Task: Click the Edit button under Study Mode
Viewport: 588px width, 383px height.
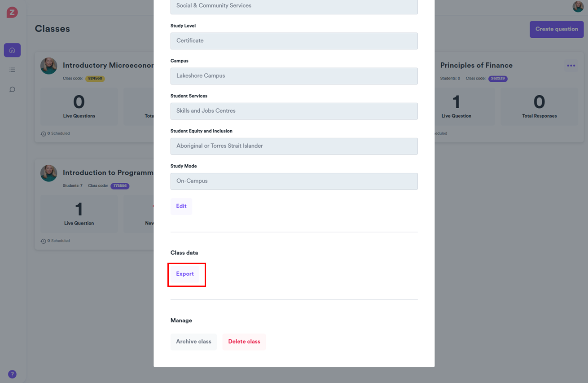Action: point(181,206)
